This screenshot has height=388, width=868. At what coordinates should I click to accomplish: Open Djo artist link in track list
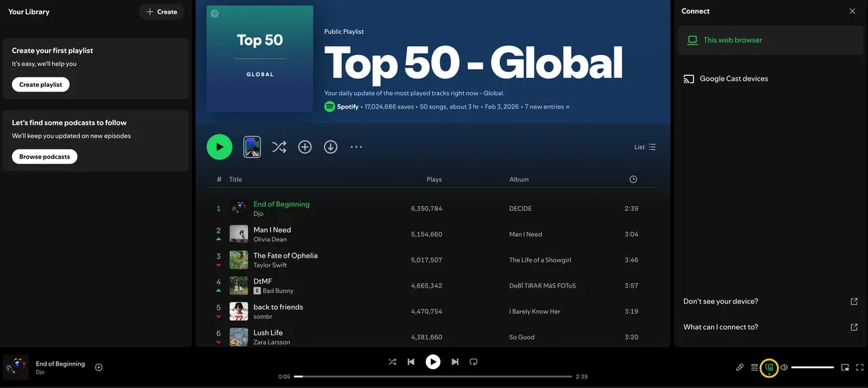click(258, 214)
